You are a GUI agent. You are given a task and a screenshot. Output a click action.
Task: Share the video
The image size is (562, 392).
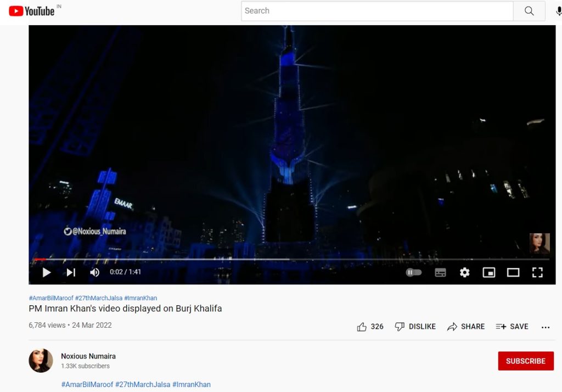click(466, 327)
